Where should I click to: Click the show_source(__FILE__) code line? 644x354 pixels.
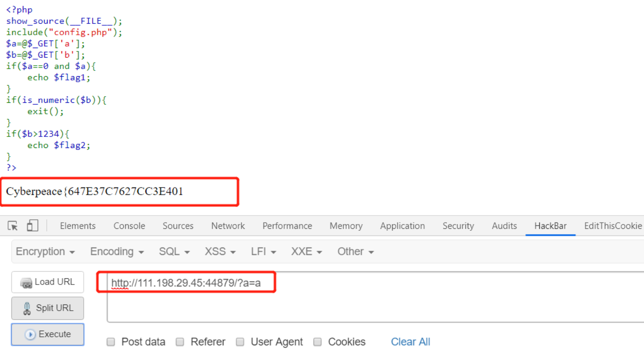(x=64, y=21)
